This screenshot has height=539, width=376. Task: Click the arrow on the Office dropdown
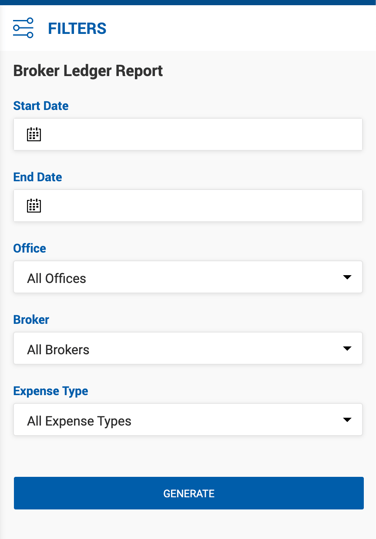click(347, 277)
